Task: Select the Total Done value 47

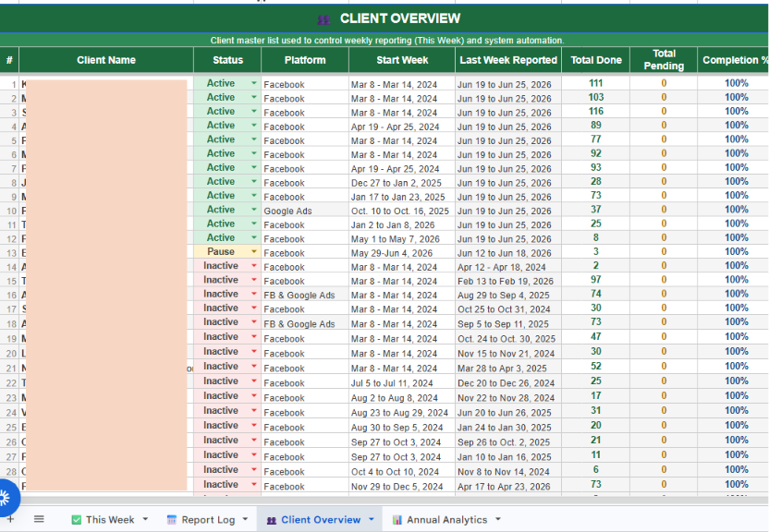Action: coord(596,337)
